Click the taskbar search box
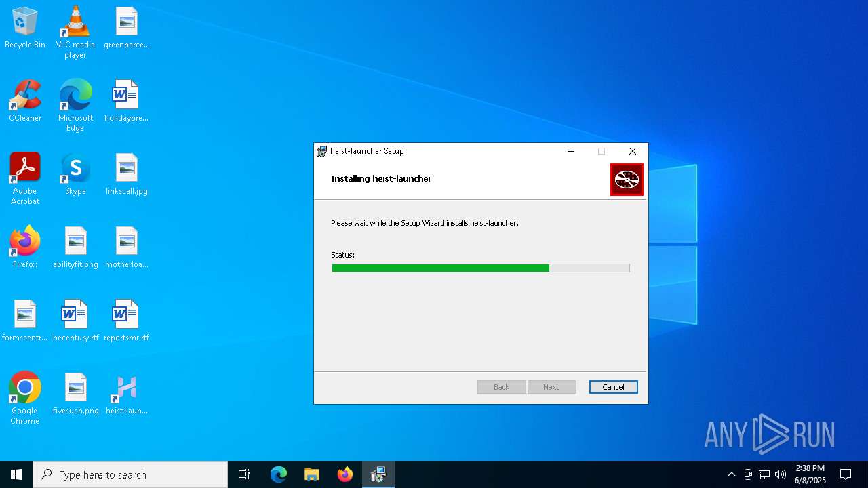The height and width of the screenshot is (488, 868). [x=130, y=474]
